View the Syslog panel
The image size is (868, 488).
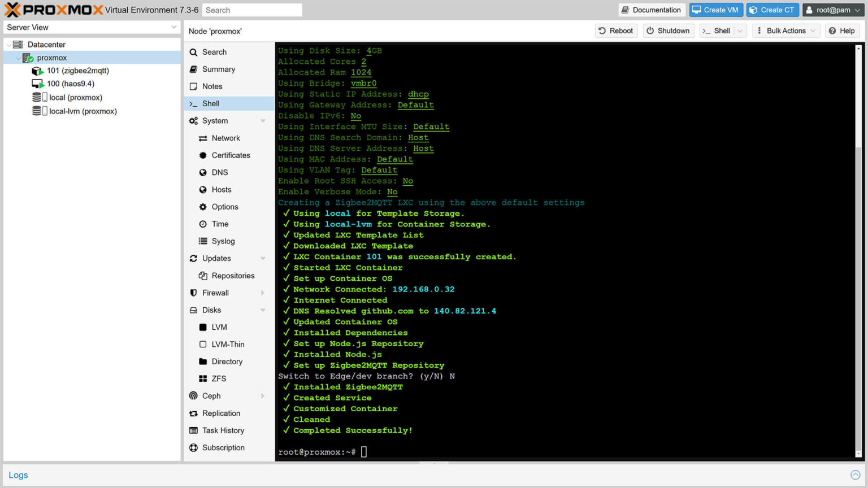(x=222, y=241)
